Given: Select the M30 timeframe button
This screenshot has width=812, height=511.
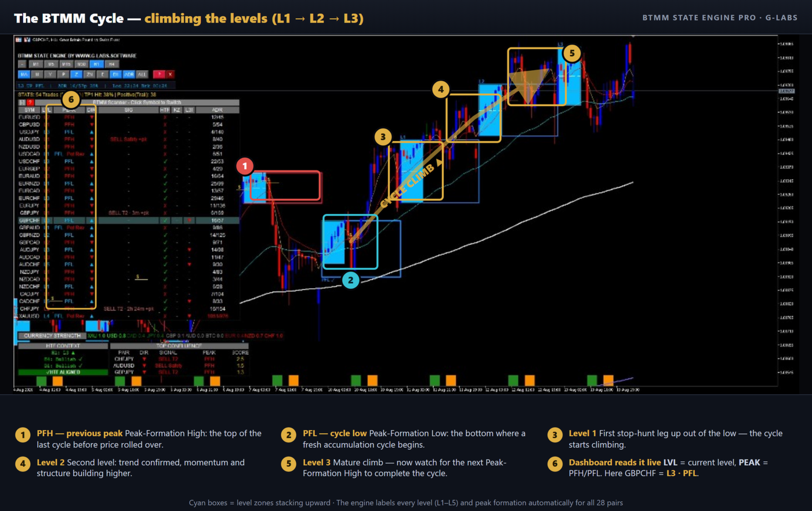Looking at the screenshot, I should tap(81, 64).
